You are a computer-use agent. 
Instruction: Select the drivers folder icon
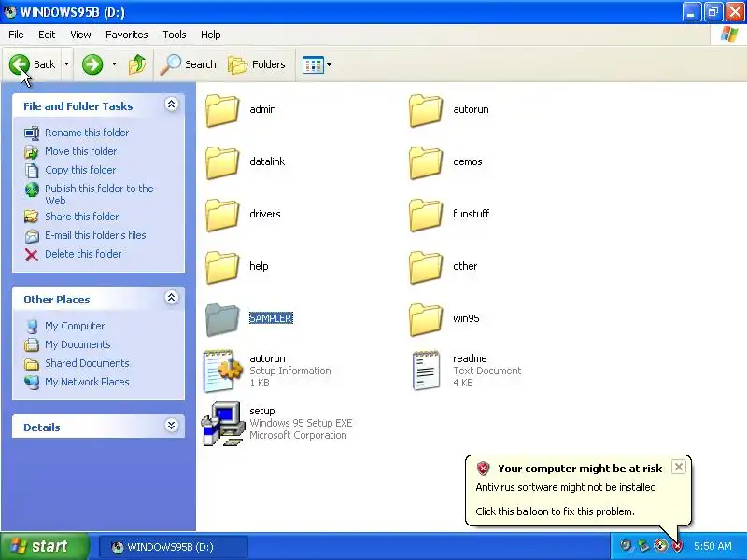click(x=222, y=216)
